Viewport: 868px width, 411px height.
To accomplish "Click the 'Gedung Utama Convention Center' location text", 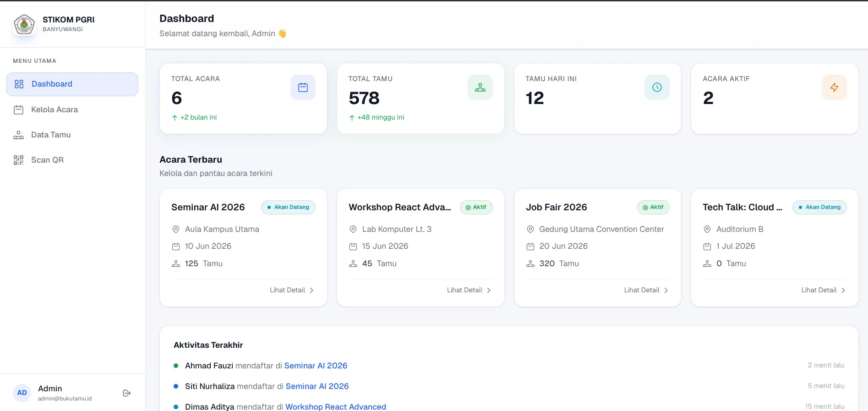I will tap(601, 229).
